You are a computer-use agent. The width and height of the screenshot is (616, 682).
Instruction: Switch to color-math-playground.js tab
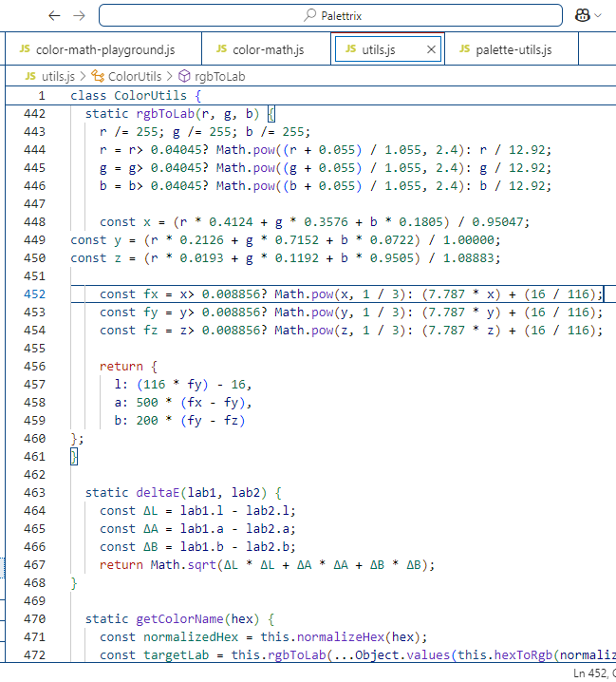click(103, 49)
